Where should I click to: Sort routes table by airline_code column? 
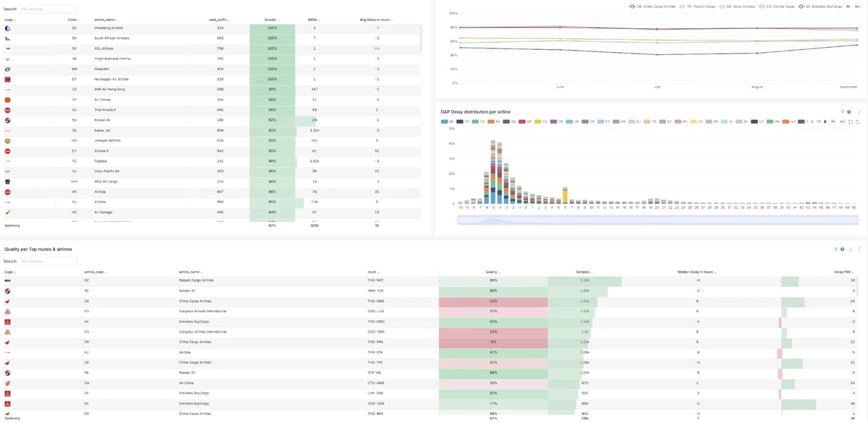point(96,272)
